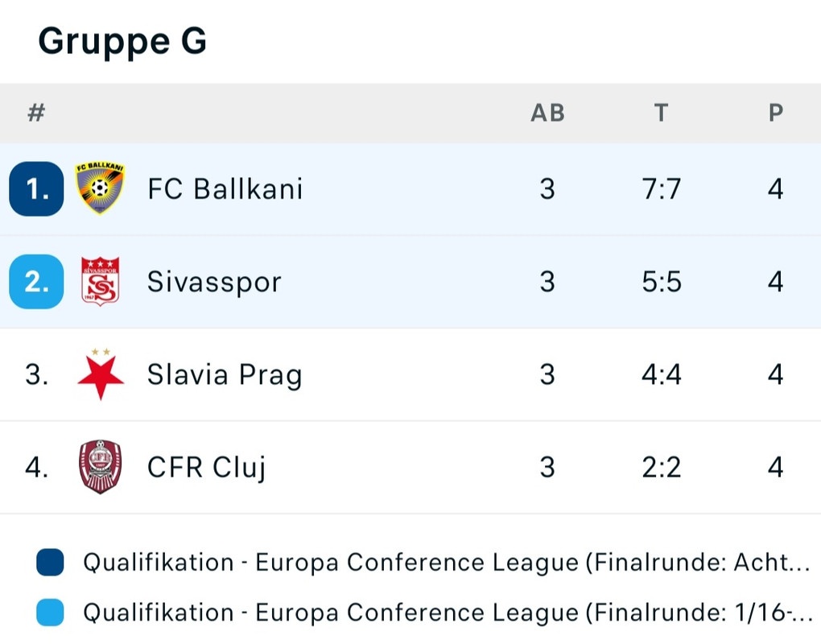
Task: Click the 1/16 final qualification legend text
Action: point(447,613)
